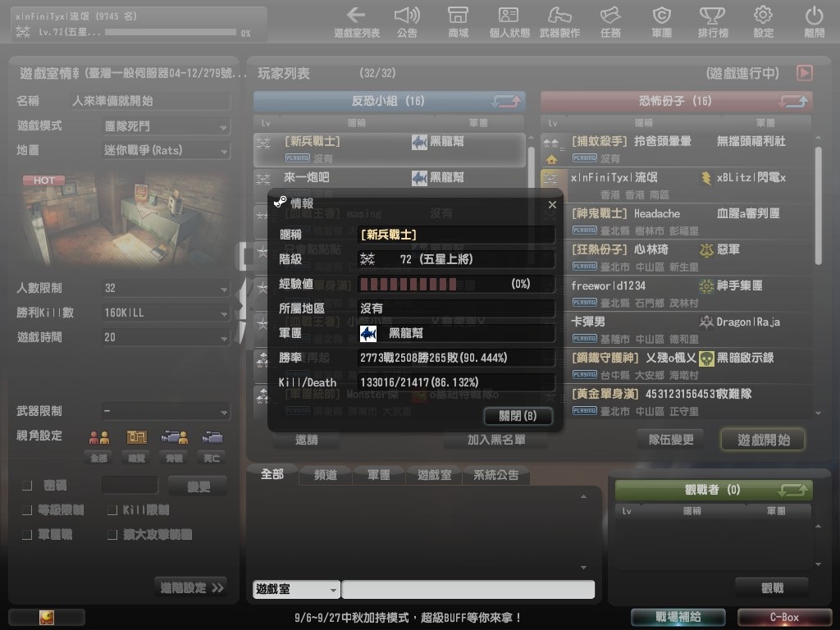Open the C-Box button
Image resolution: width=840 pixels, height=630 pixels.
pos(784,617)
